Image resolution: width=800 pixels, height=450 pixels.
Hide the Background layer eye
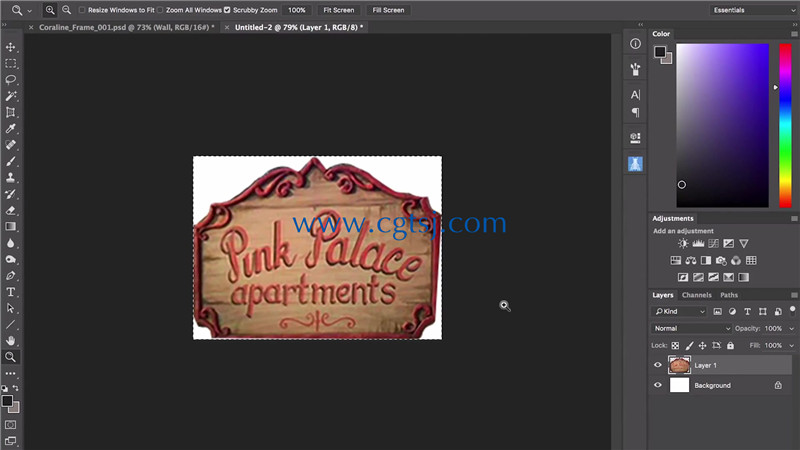658,385
